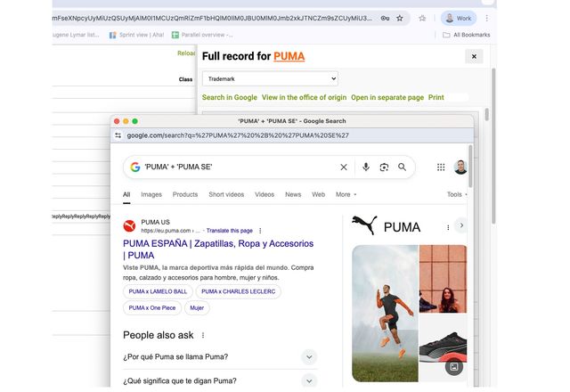Open the Trademark dropdown selector
This screenshot has width=570, height=392.
coord(270,78)
